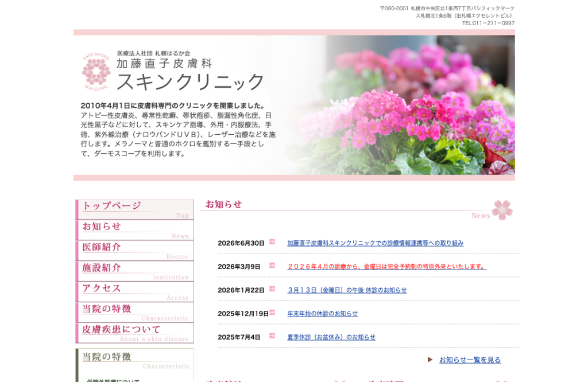Click the date text 2026年6月30日
588x382 pixels.
pos(241,243)
